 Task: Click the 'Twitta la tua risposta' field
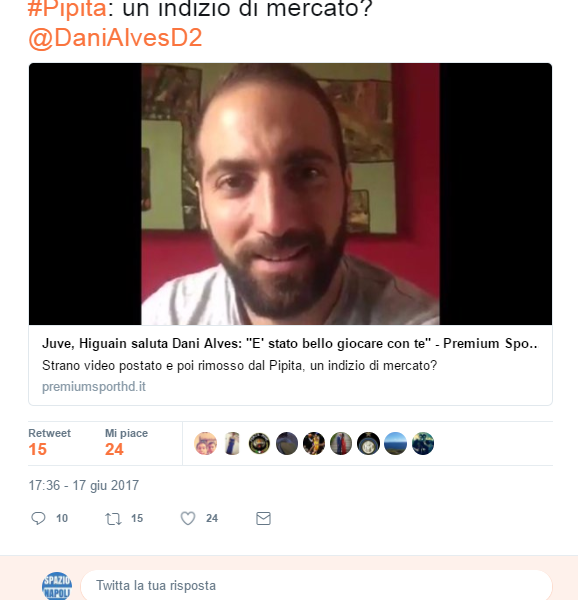(316, 585)
